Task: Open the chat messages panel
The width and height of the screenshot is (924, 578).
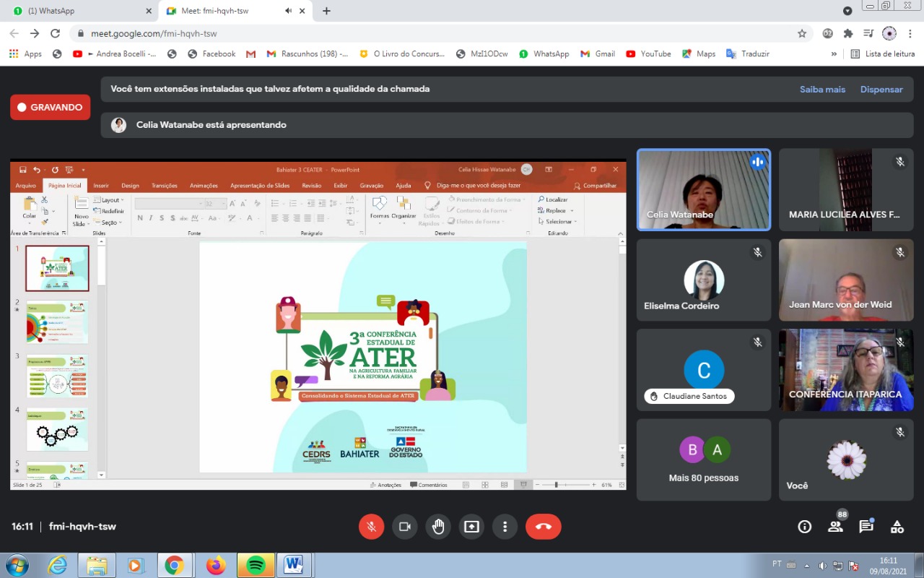Action: (866, 527)
